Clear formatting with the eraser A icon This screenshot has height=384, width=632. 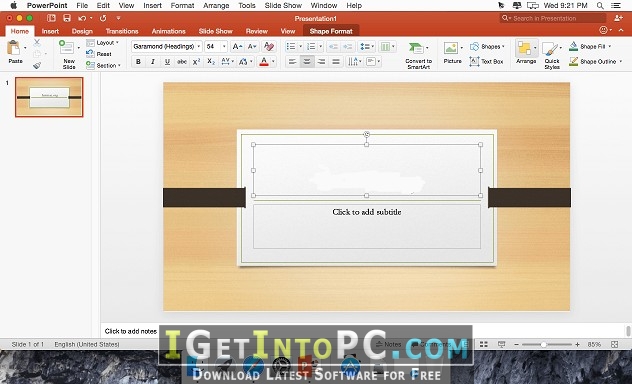click(269, 47)
